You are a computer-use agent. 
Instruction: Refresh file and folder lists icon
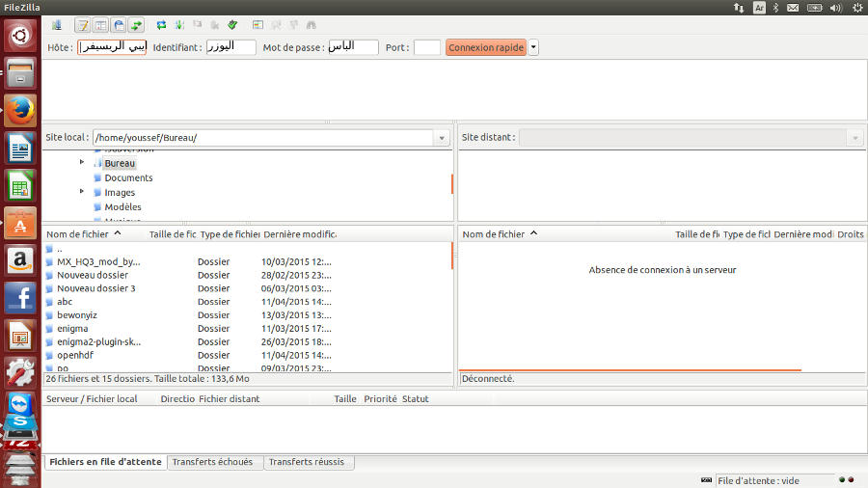point(161,25)
